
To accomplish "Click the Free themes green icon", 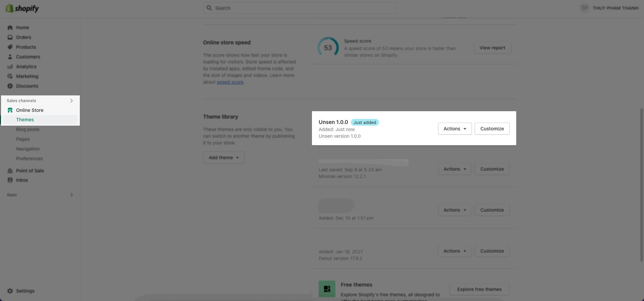I will [327, 289].
